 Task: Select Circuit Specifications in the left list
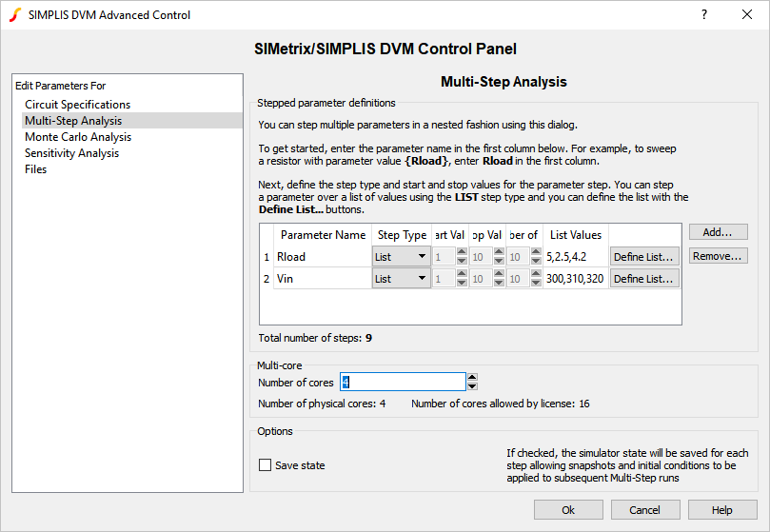coord(77,105)
